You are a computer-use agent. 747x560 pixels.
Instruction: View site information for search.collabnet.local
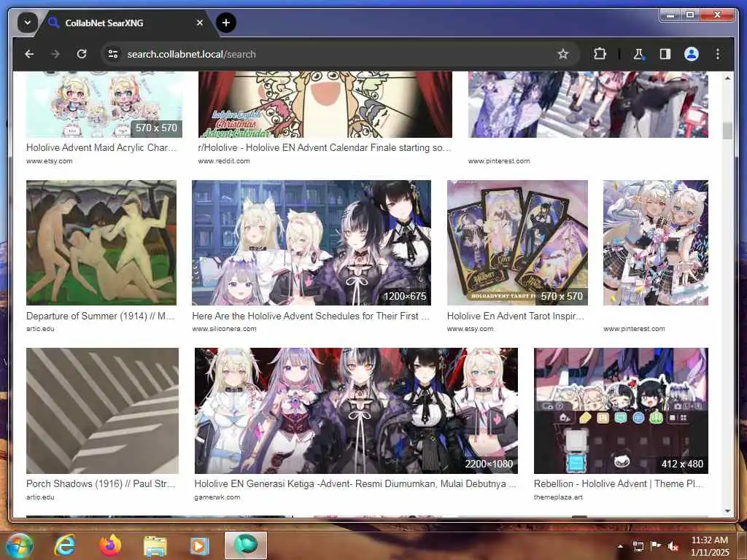tap(113, 54)
